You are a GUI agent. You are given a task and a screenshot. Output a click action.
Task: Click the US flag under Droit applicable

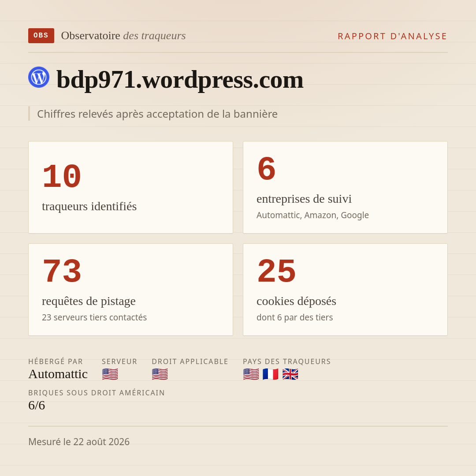pyautogui.click(x=160, y=374)
